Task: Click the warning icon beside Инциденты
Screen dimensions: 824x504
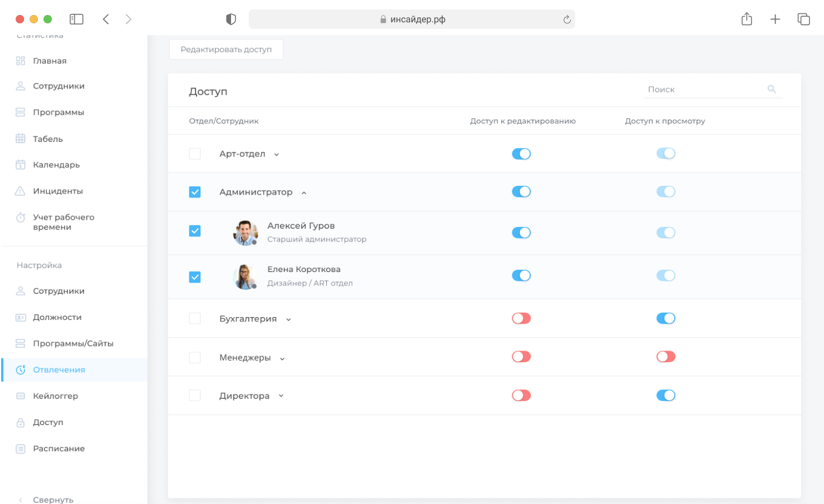Action: click(x=21, y=191)
